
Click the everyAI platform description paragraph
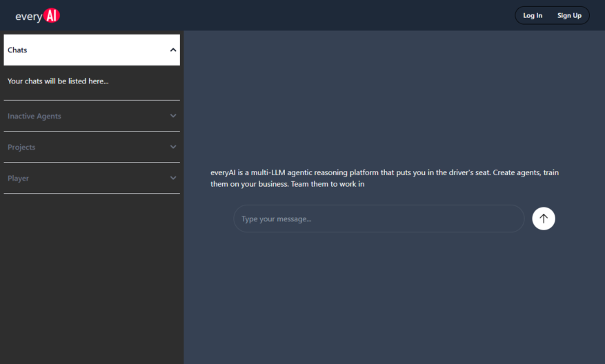tap(385, 178)
